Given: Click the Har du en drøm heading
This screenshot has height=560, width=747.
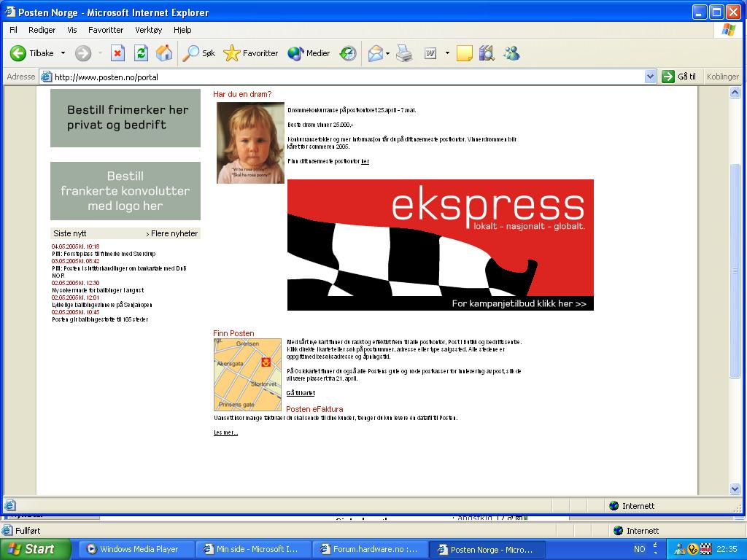Looking at the screenshot, I should [242, 94].
